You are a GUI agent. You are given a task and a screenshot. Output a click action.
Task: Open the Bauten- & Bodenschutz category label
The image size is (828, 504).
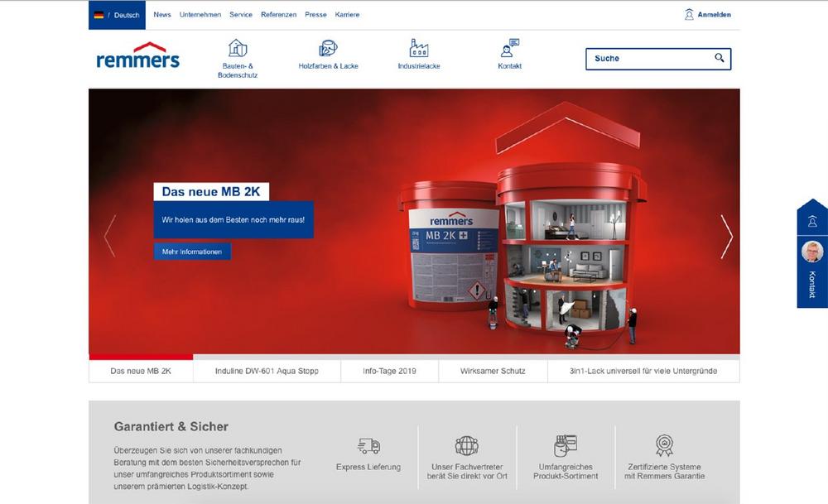[238, 70]
